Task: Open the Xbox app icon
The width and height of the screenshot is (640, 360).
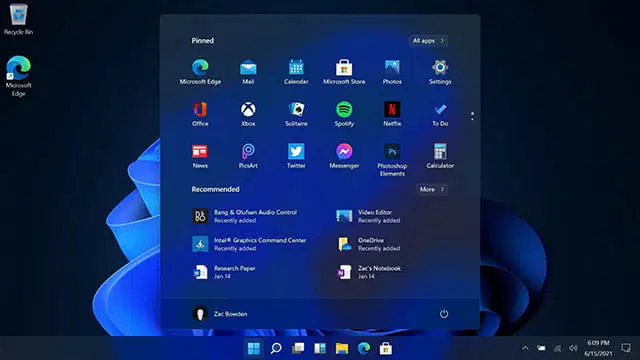Action: click(x=248, y=114)
